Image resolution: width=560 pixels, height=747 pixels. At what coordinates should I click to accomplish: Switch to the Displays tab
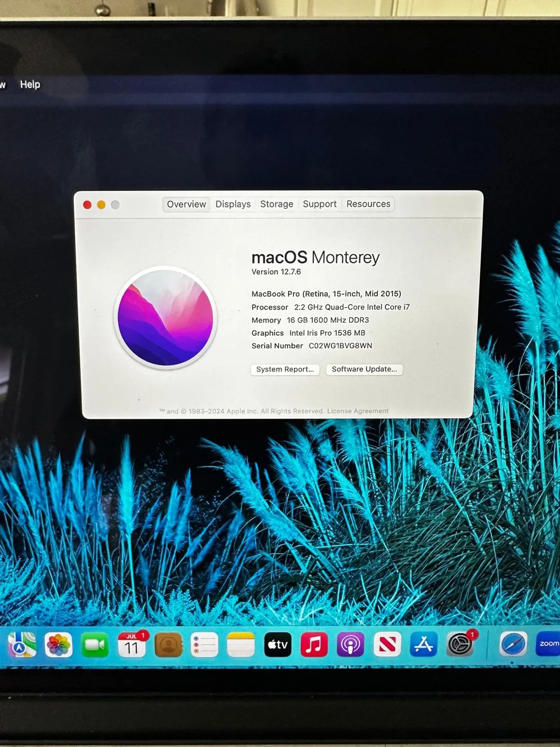(x=233, y=204)
